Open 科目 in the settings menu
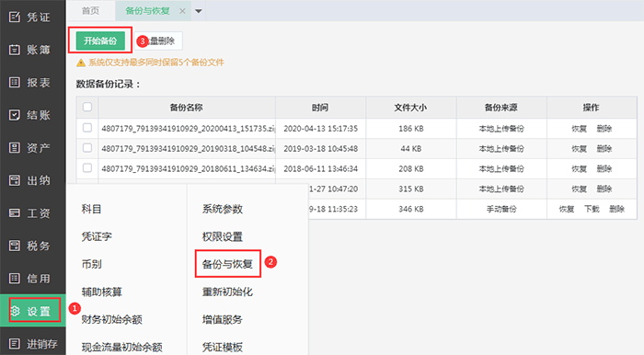The height and width of the screenshot is (355, 644). (92, 209)
